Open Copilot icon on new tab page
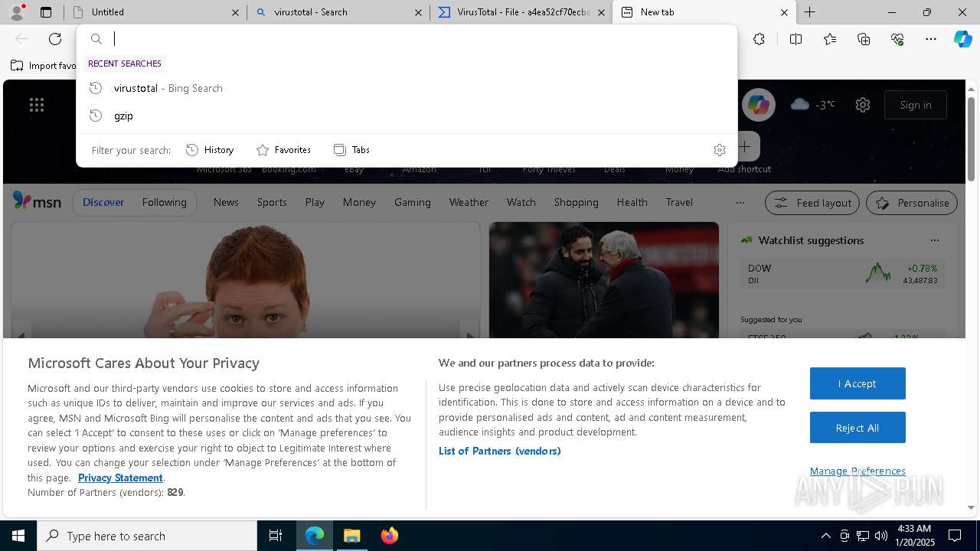Screen dimensions: 980x551 [759, 105]
